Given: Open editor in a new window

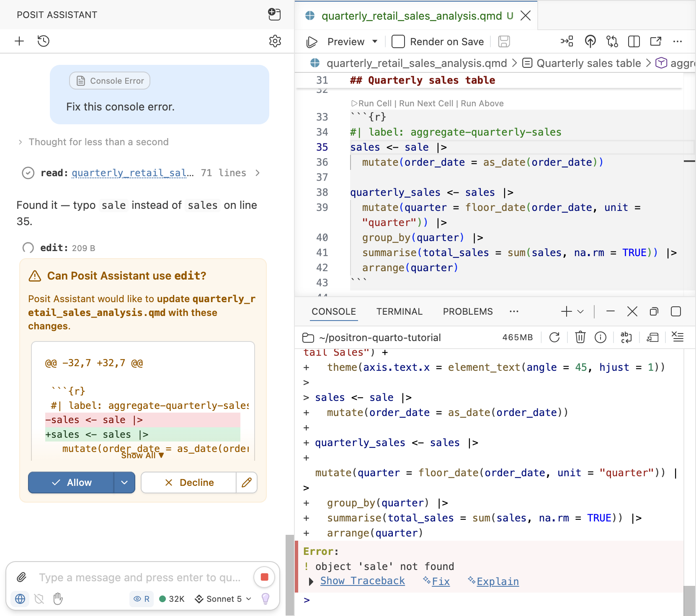Looking at the screenshot, I should point(655,41).
